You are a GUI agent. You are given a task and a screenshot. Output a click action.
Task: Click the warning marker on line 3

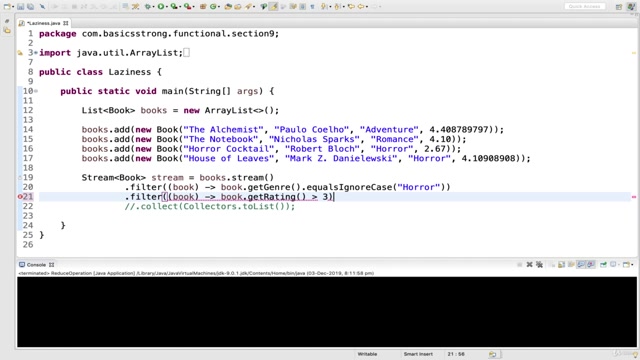pos(20,53)
